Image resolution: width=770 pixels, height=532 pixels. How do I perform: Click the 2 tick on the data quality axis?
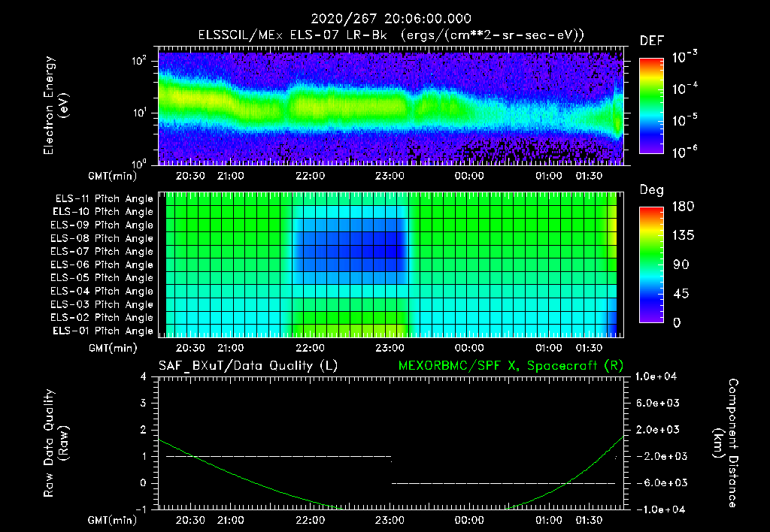tap(144, 429)
